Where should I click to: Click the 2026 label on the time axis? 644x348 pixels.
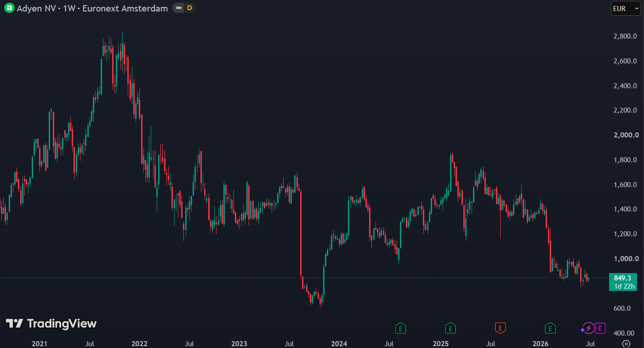click(x=540, y=343)
